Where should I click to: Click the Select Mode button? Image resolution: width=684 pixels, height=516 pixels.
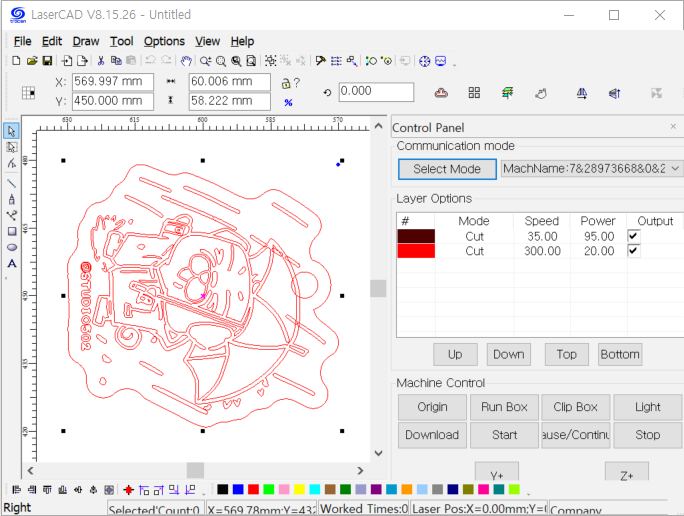[x=447, y=169]
